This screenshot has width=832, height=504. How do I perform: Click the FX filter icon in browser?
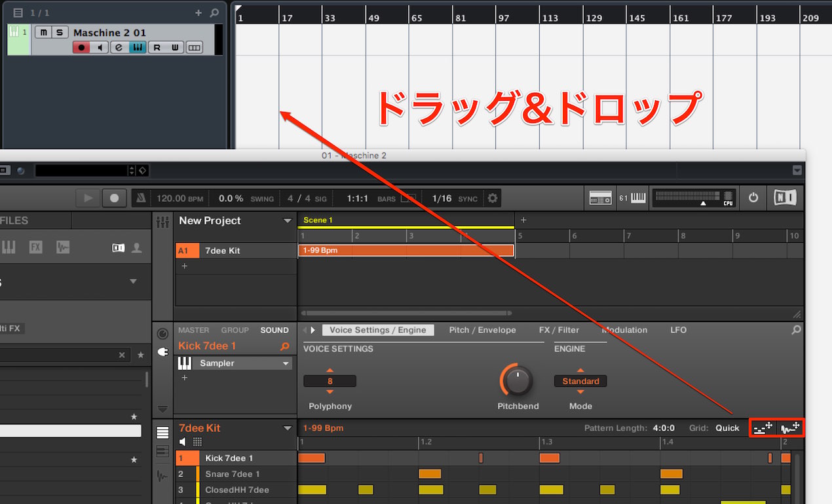coord(35,247)
